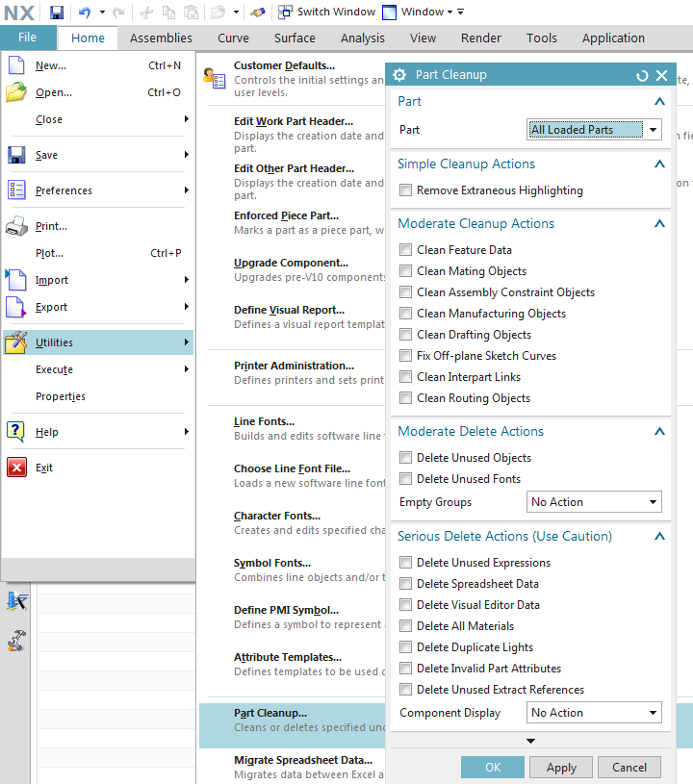
Task: Click the Redo arrow icon
Action: tap(118, 12)
